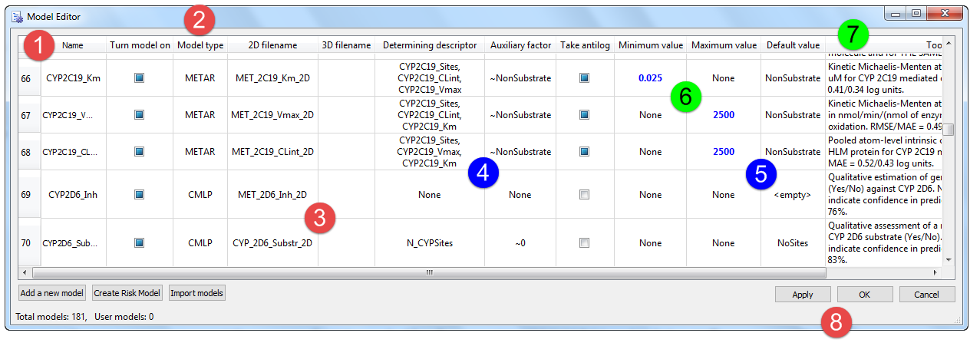The height and width of the screenshot is (346, 980).
Task: Click the 3D filename column header
Action: [x=346, y=45]
